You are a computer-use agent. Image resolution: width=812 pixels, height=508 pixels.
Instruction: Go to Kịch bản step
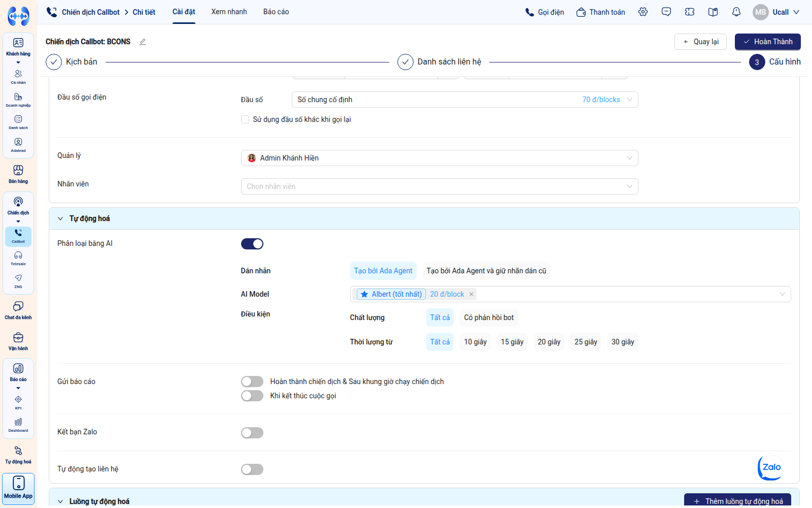pos(72,62)
